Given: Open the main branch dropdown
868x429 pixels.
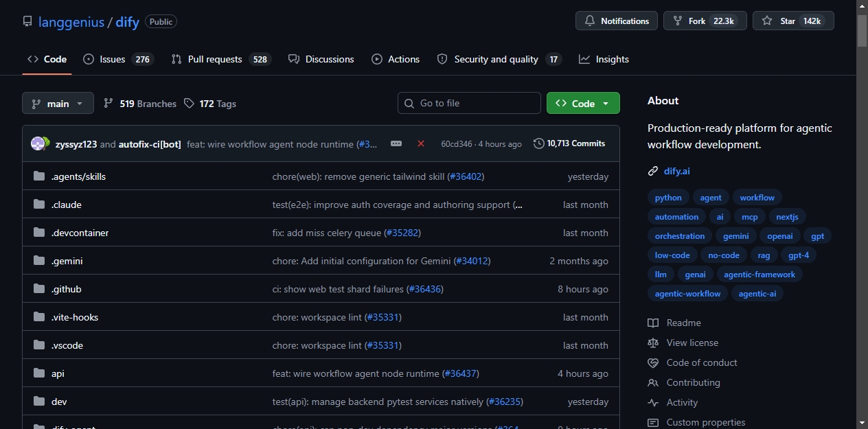Looking at the screenshot, I should [58, 104].
